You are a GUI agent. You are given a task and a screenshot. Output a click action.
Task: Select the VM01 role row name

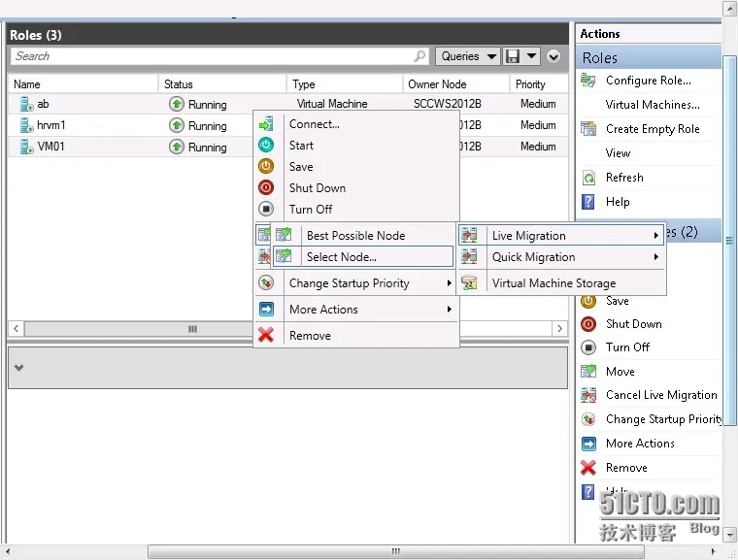50,147
